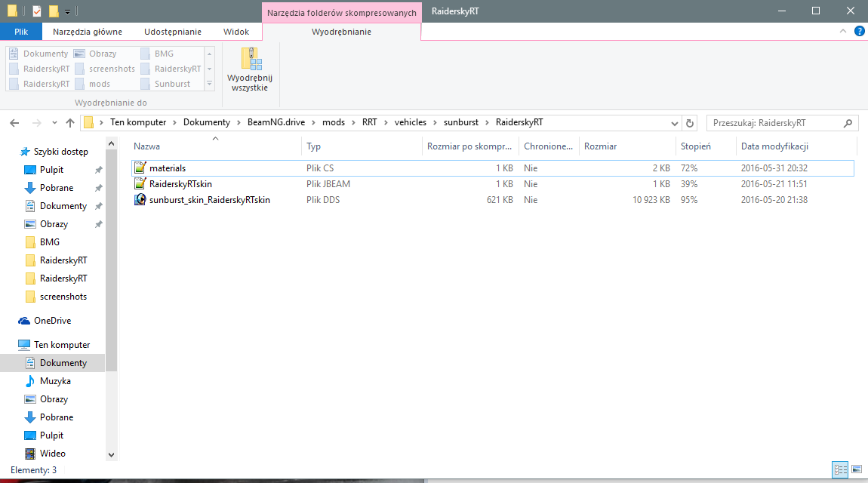Click mods in breadcrumb path
868x483 pixels.
tap(334, 122)
